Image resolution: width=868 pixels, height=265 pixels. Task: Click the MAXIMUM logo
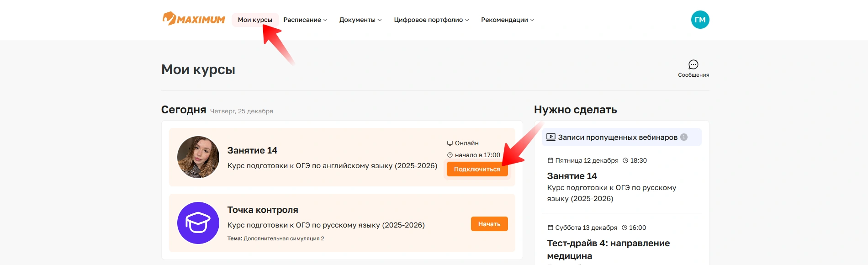pos(194,19)
